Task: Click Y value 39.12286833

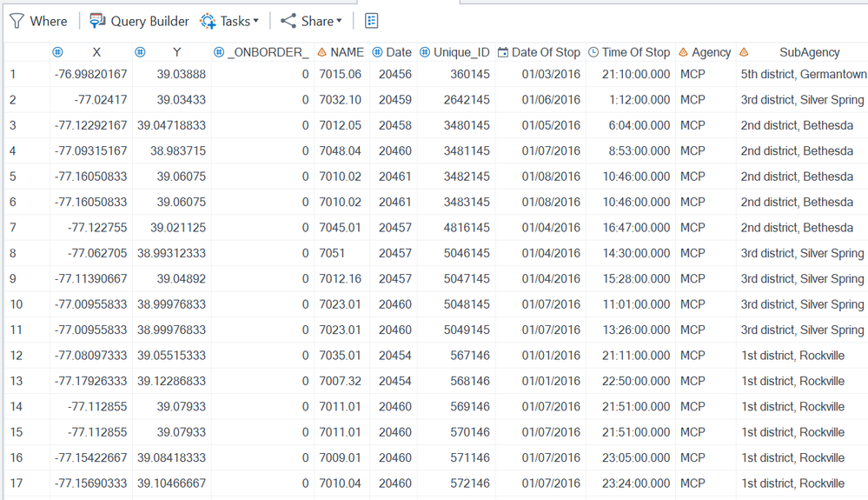Action: click(172, 381)
